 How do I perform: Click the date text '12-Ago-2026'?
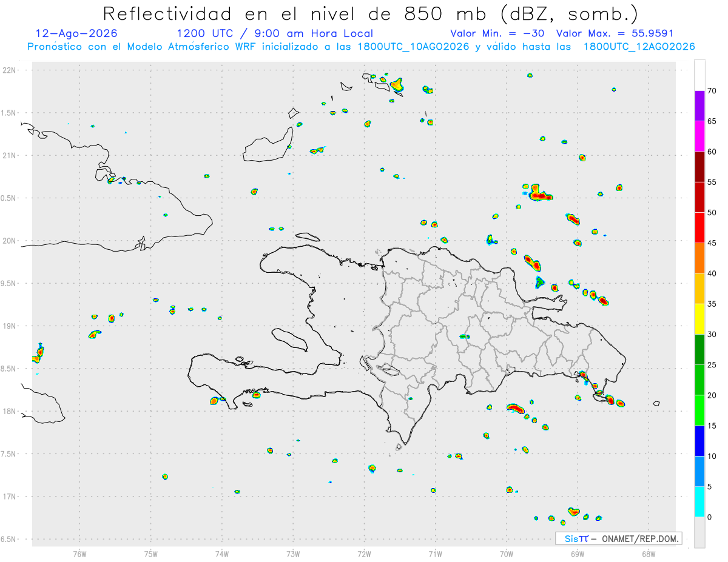[x=76, y=33]
